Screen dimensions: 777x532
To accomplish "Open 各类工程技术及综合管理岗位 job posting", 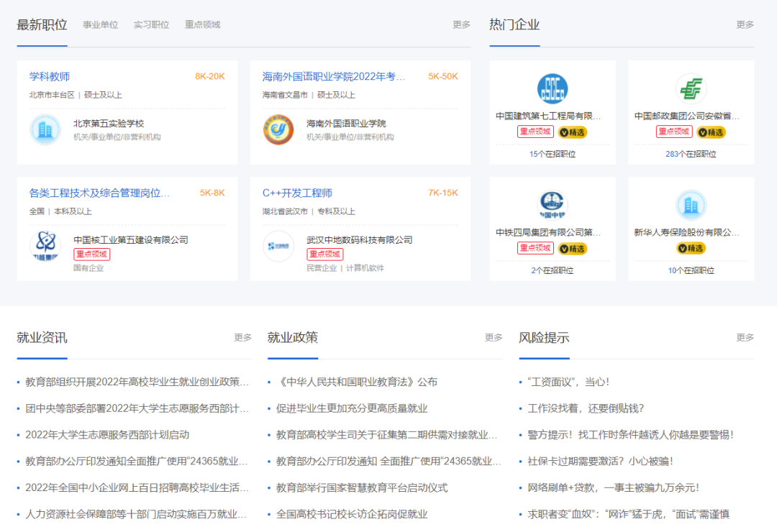I will (99, 193).
